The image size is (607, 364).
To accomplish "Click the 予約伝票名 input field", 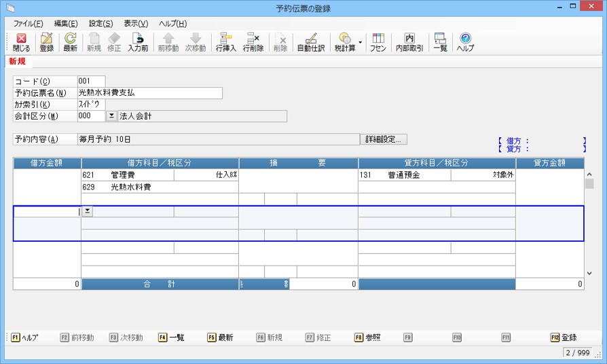I will [149, 93].
